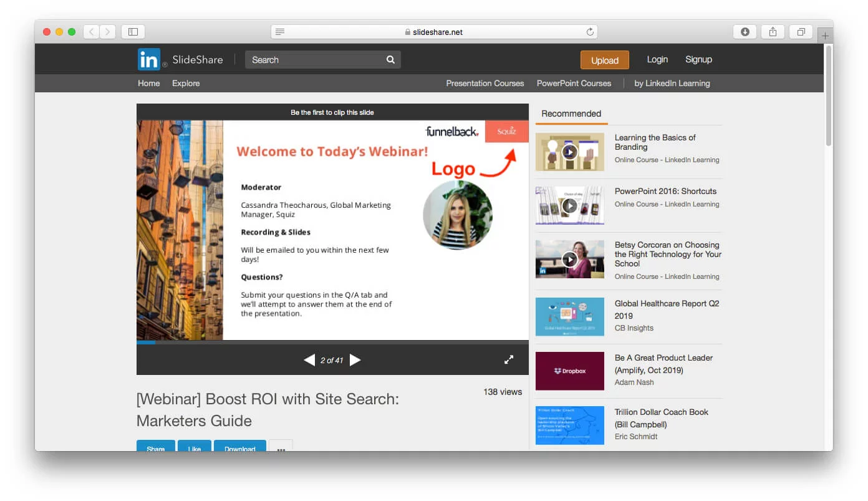The image size is (868, 501).
Task: Open the more options ellipsis button
Action: (281, 446)
